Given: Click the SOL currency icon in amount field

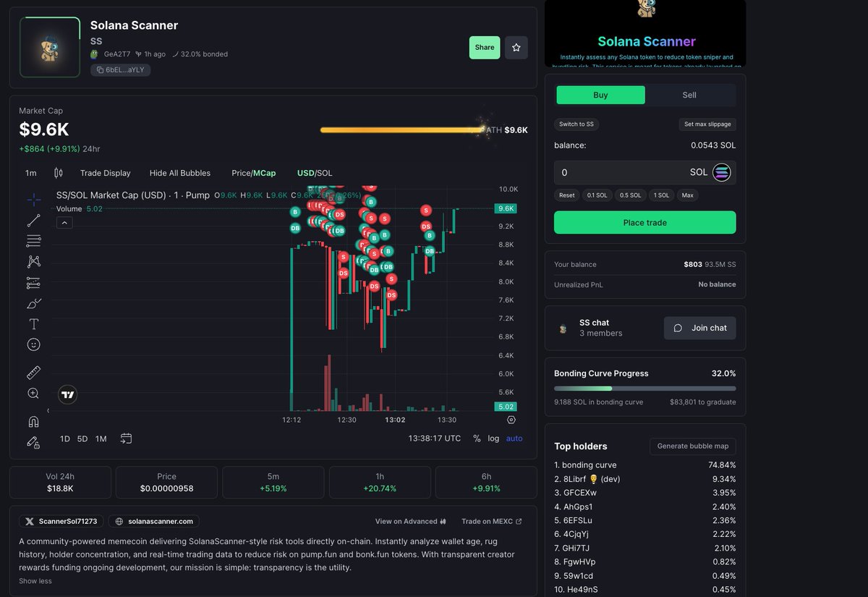Looking at the screenshot, I should point(722,172).
